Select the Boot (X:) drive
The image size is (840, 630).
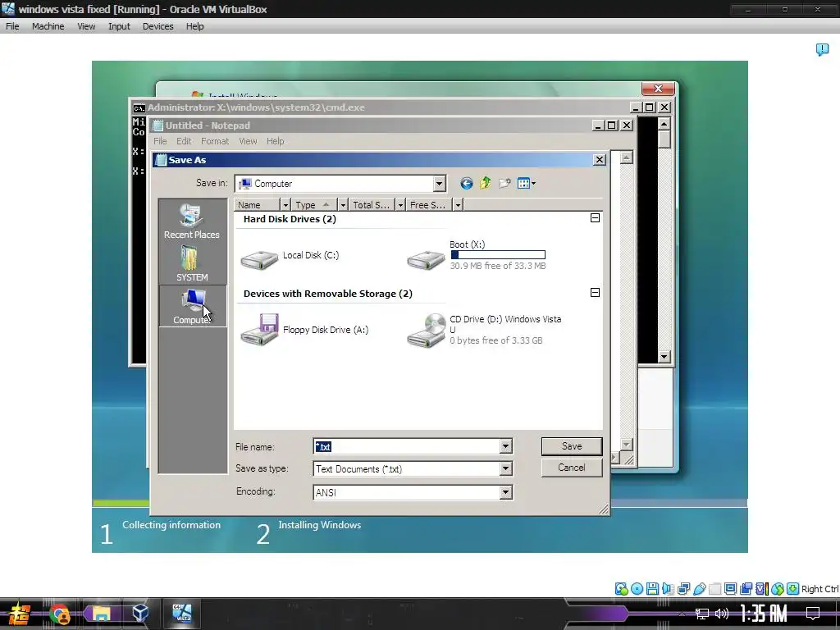tap(477, 256)
